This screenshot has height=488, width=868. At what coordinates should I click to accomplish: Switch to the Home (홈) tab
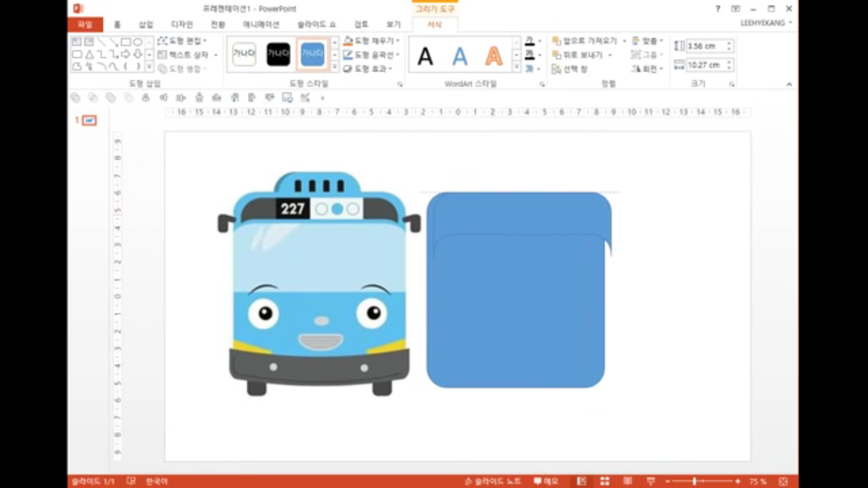pyautogui.click(x=117, y=24)
